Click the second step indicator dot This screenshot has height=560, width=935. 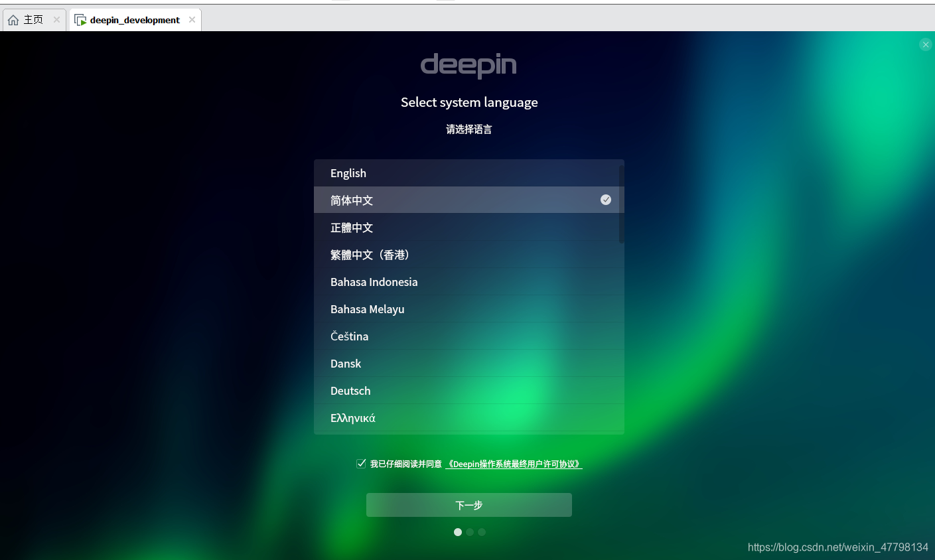point(470,532)
